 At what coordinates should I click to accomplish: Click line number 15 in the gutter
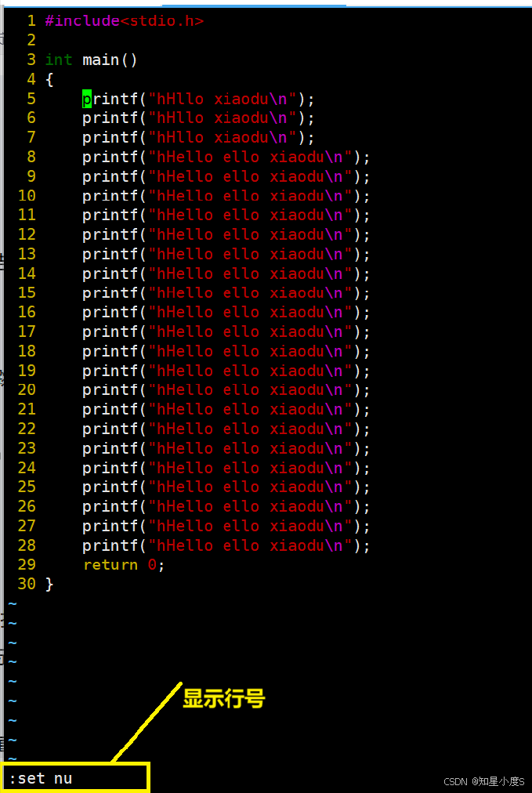point(27,293)
